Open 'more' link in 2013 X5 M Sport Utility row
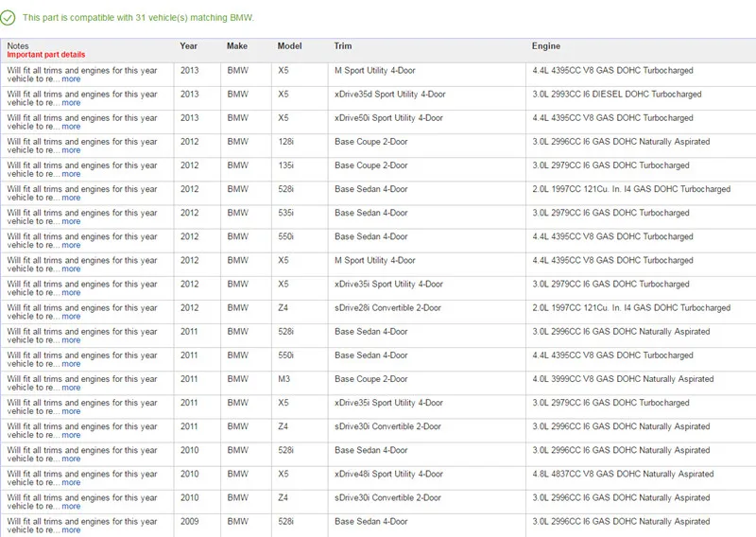Screen dimensions: 756x537 pos(71,79)
